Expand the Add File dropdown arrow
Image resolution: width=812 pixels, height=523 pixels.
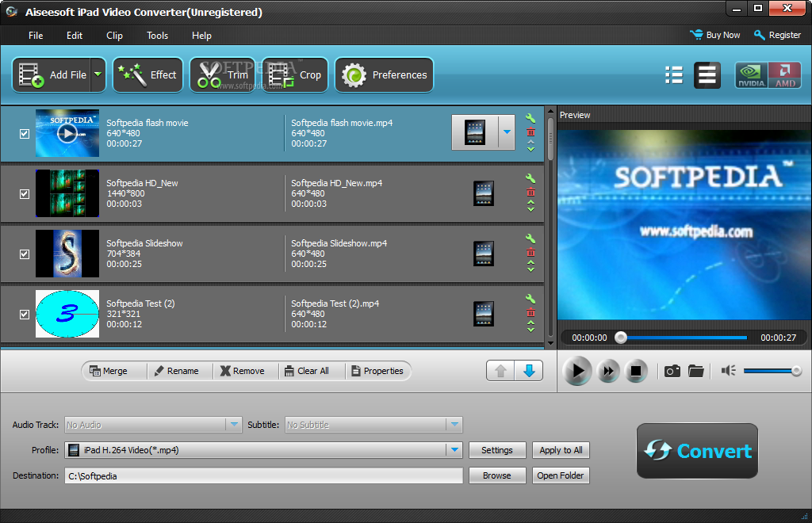[98, 75]
